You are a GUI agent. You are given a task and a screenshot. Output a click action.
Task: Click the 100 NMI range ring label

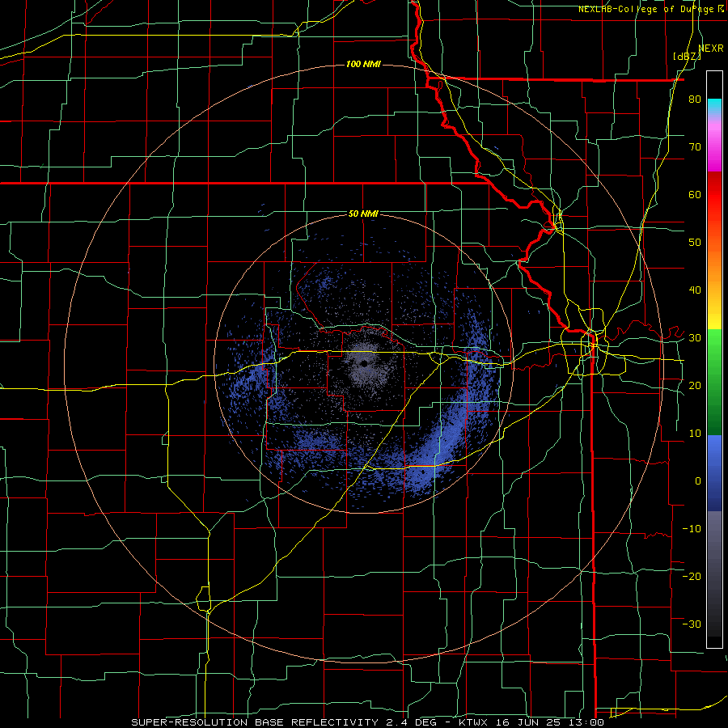tap(363, 64)
